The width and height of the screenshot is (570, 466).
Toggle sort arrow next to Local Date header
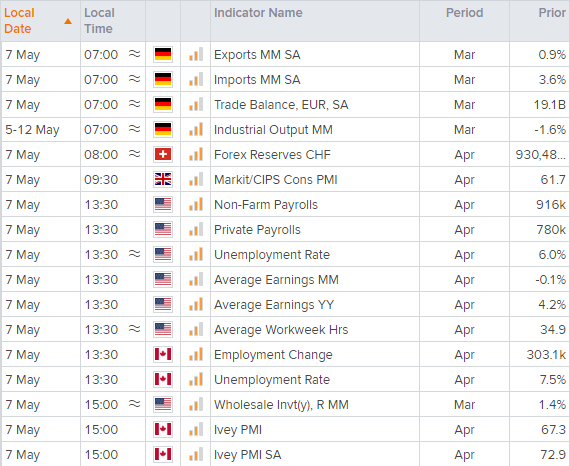pyautogui.click(x=68, y=21)
